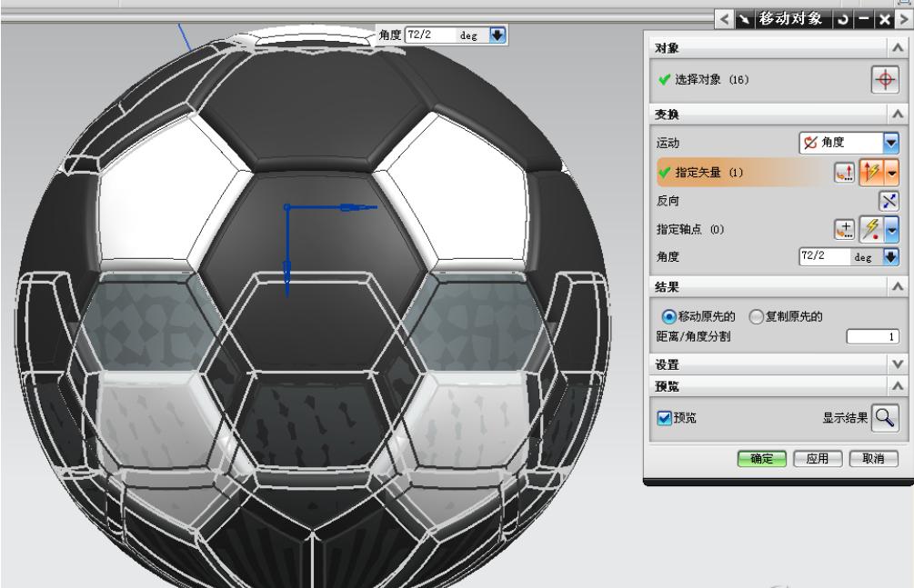Click the inferred point icon for axis point
This screenshot has width=914, height=588.
coord(871,229)
